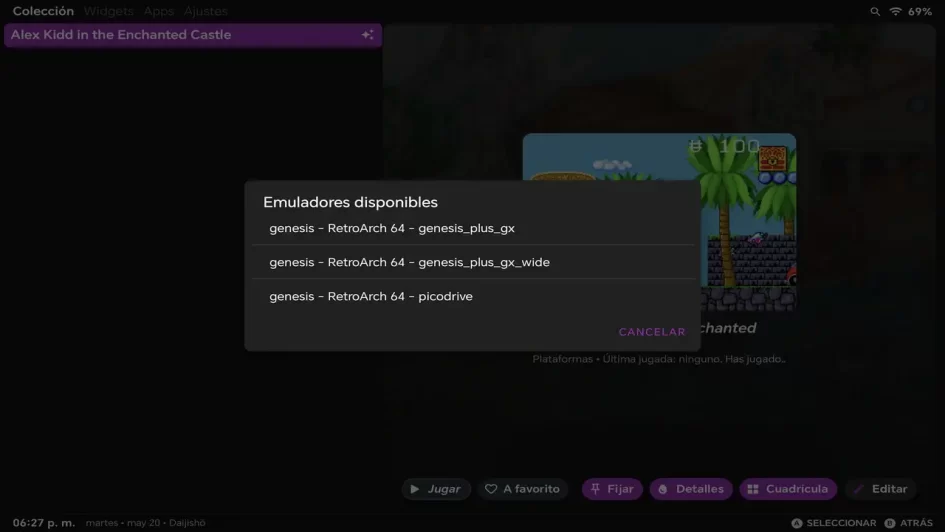Go to the Ajustes tab
945x532 pixels.
206,11
